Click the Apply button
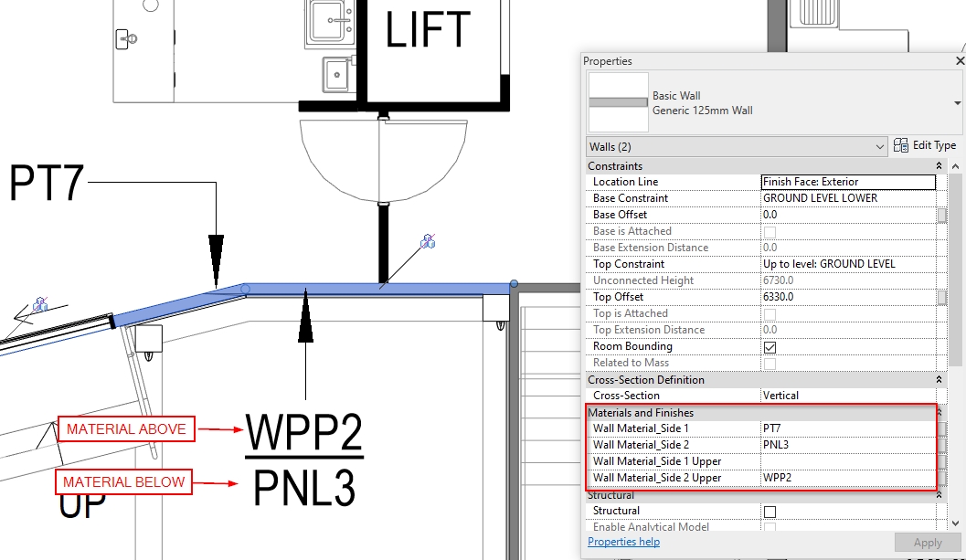The height and width of the screenshot is (560, 966). [x=928, y=543]
